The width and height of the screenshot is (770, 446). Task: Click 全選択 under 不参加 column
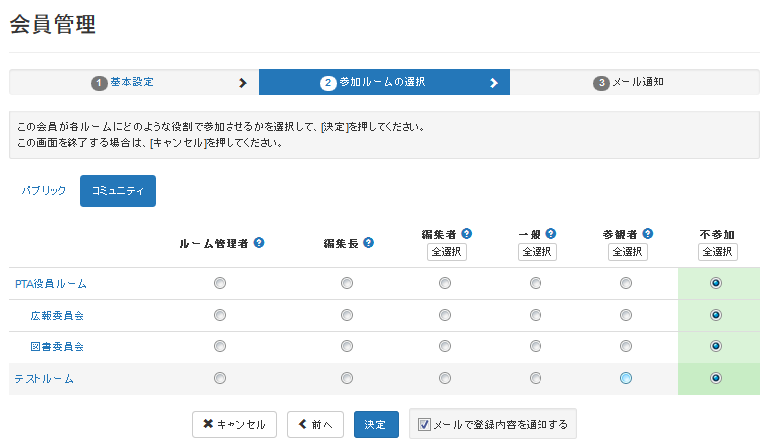[x=717, y=252]
